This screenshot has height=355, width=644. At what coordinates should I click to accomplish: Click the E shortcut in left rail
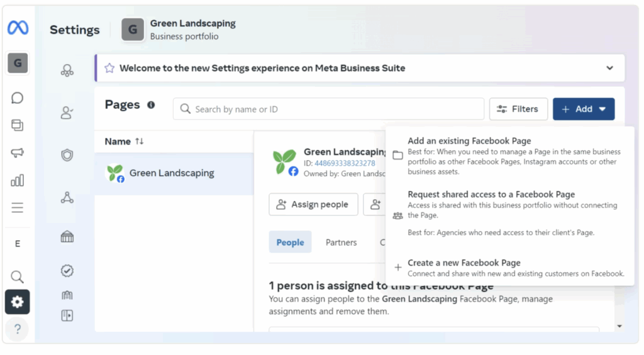click(x=17, y=244)
